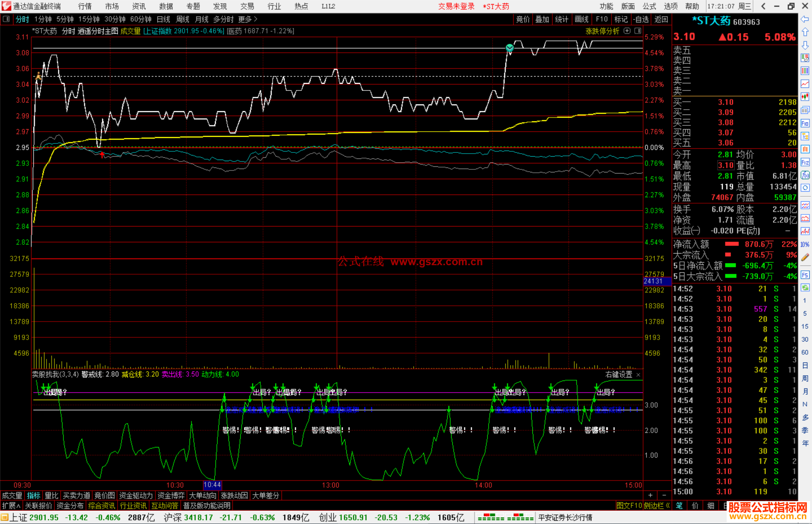Open the candlestick K-line chart sidebar icon
The width and height of the screenshot is (812, 524).
[805, 97]
